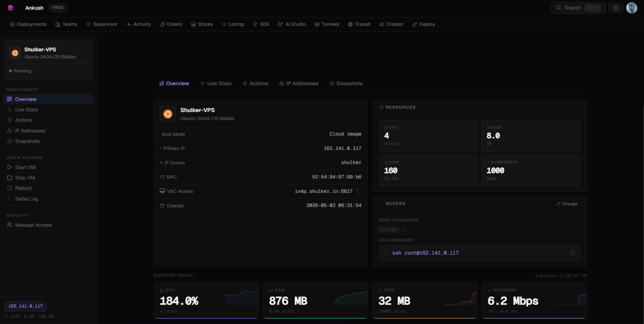644x324 pixels.
Task: Open the user avatar profile
Action: (x=632, y=8)
